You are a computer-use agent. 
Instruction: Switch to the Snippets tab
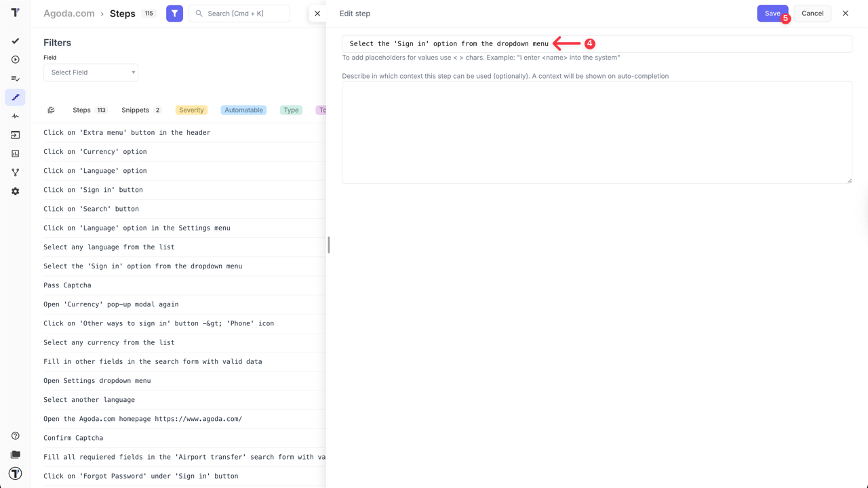136,110
